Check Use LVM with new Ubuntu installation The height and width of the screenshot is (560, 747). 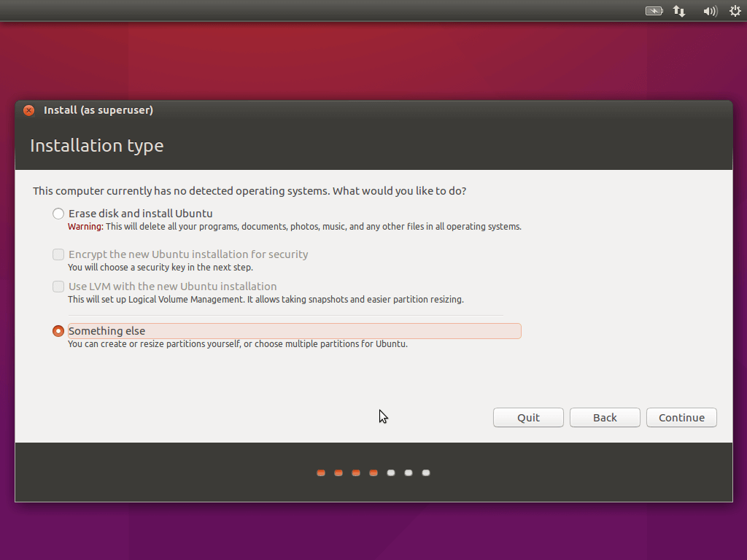click(x=58, y=286)
